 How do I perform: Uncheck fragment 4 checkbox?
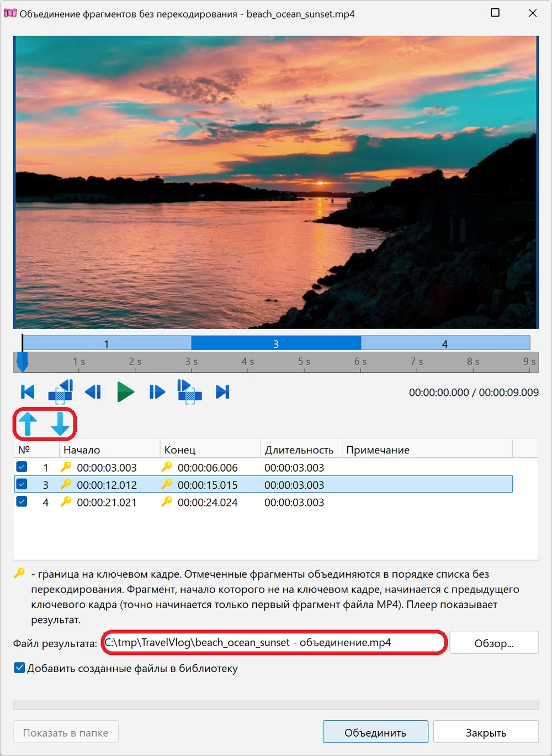click(22, 501)
